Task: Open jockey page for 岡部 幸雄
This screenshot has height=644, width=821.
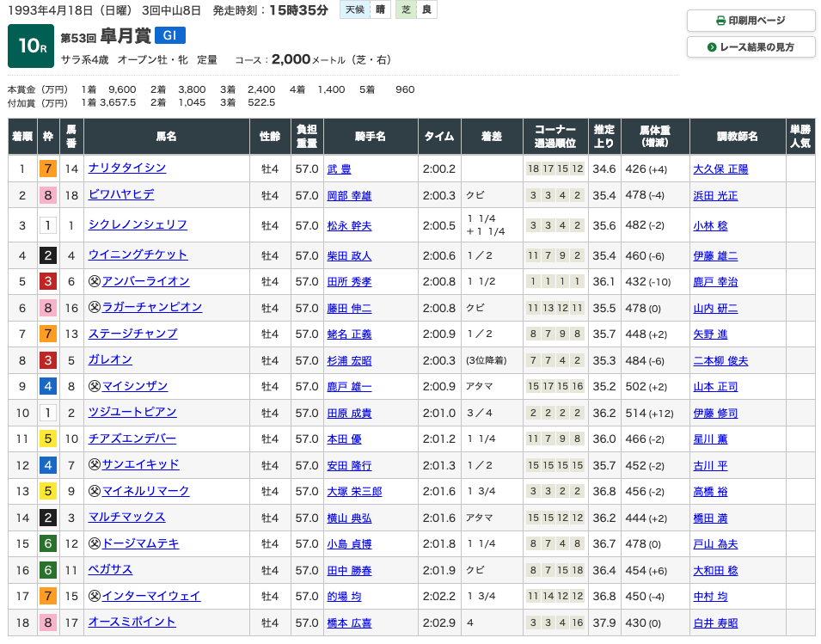Action: [x=350, y=195]
